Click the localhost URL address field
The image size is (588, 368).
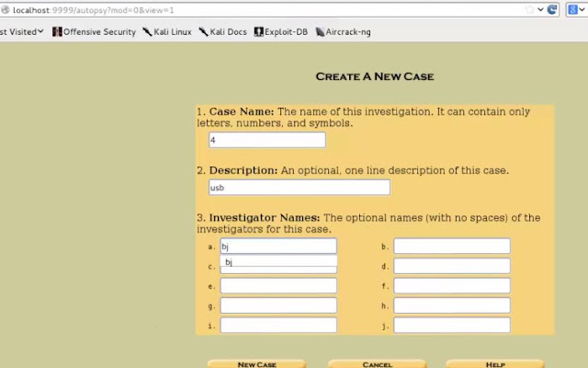point(263,10)
